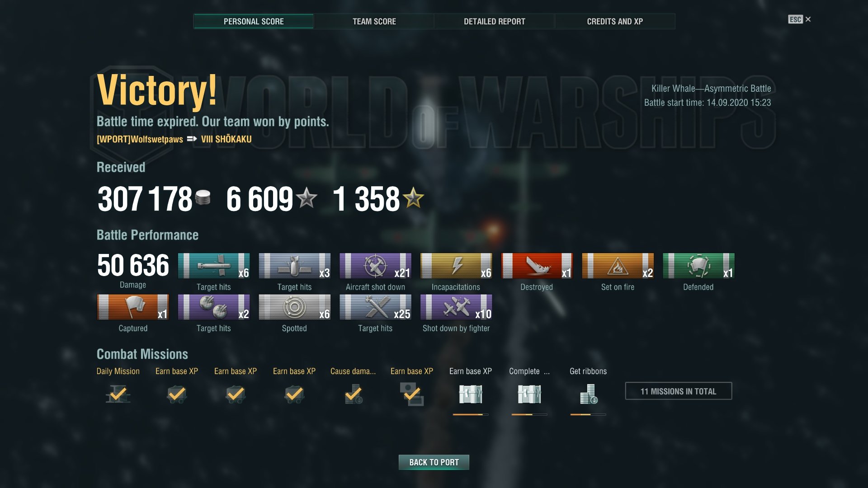Click the torpedo Target hits ribbon

214,266
